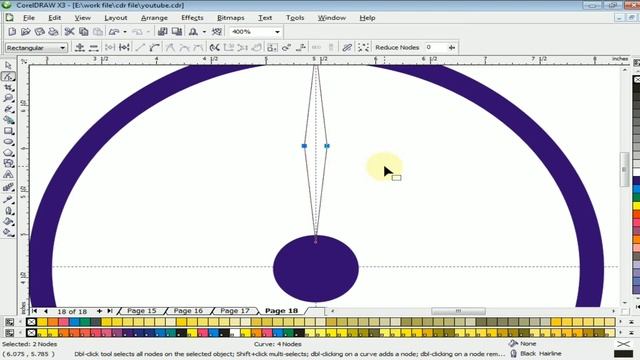Click the Select All Nodes icon

[x=363, y=47]
